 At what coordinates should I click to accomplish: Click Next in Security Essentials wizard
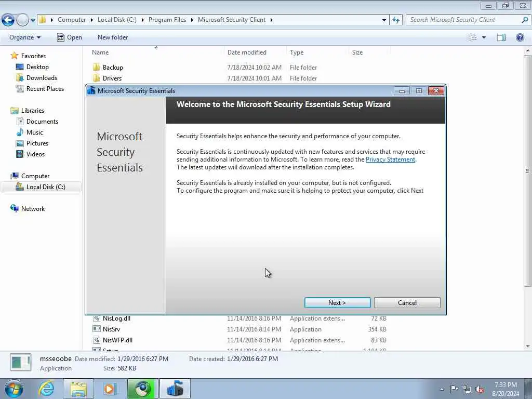(x=337, y=303)
